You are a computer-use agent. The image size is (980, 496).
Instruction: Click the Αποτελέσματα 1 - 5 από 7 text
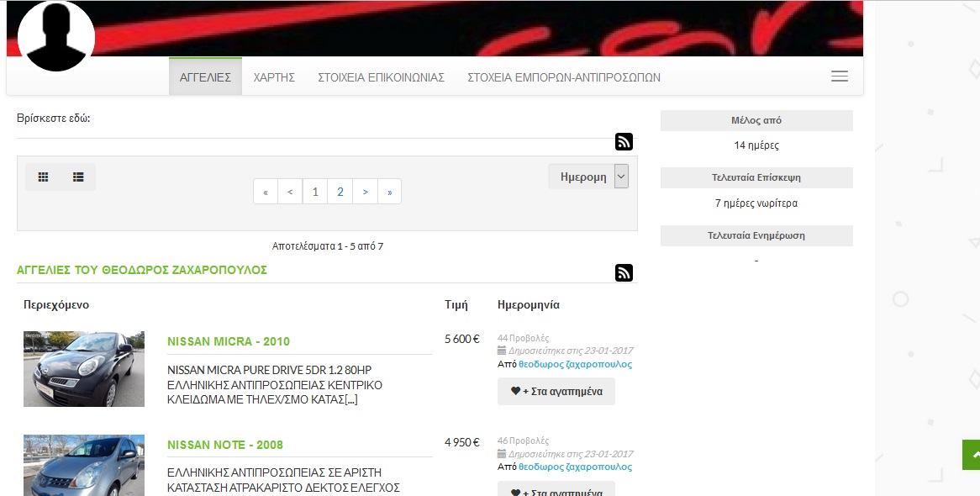(x=328, y=246)
